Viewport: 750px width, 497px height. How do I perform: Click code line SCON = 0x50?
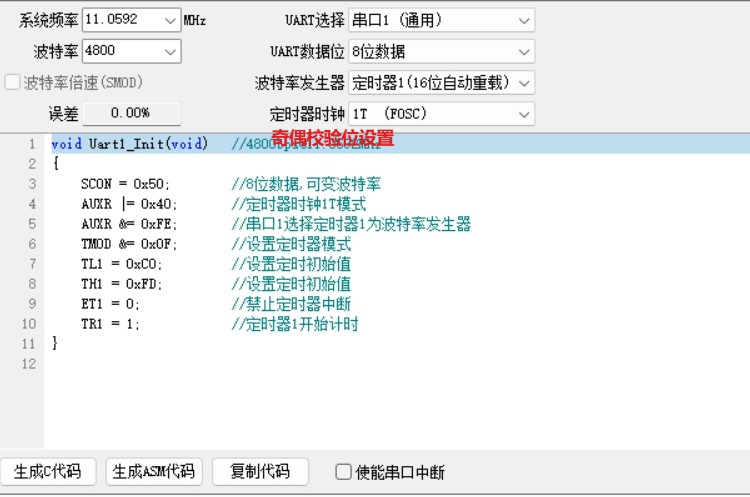pos(125,184)
